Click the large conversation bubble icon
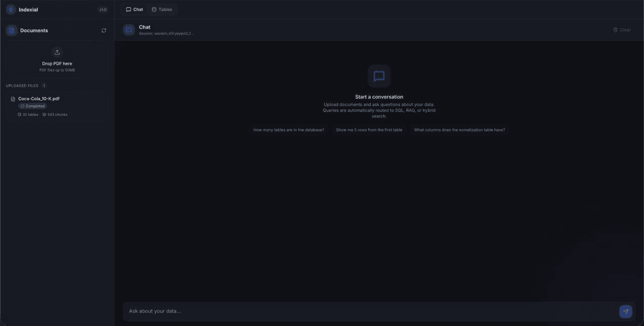 point(379,76)
